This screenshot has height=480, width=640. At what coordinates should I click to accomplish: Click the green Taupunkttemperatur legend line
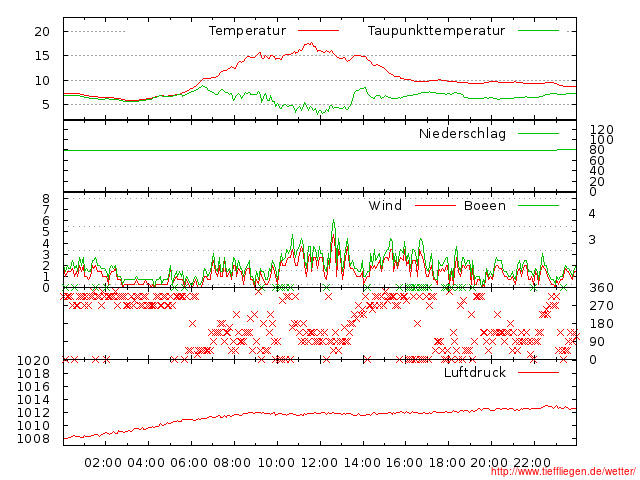(x=538, y=31)
